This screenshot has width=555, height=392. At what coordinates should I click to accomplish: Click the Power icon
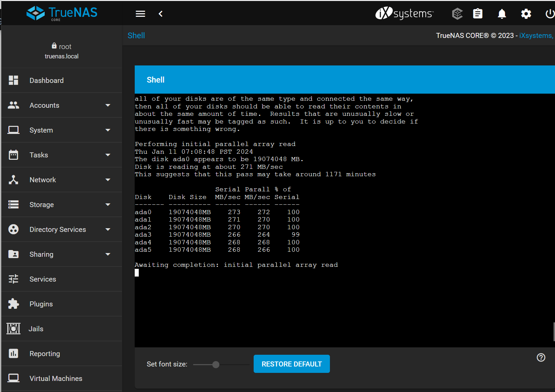click(x=550, y=14)
